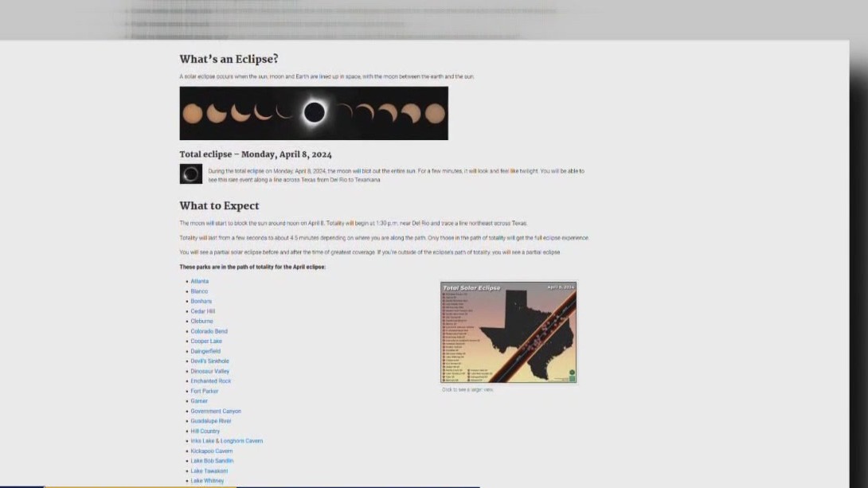Visit the Lake Bob Sandlin link
868x488 pixels.
click(x=212, y=461)
